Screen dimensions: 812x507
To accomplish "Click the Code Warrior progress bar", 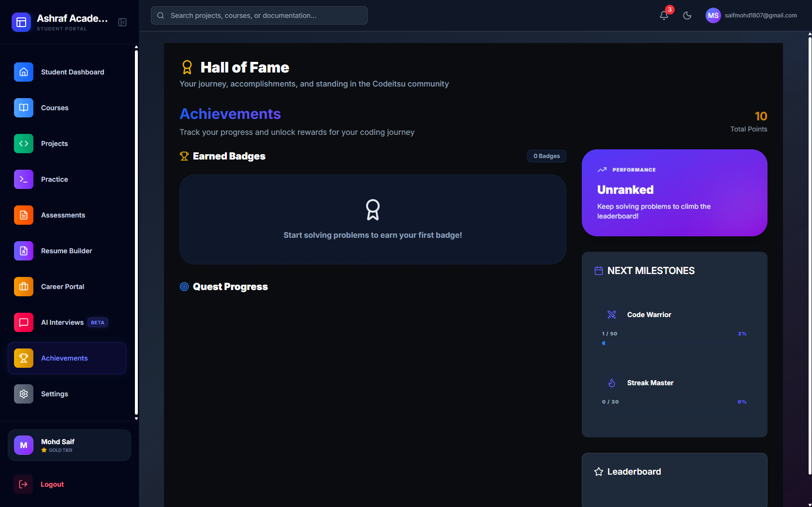I will click(x=674, y=343).
